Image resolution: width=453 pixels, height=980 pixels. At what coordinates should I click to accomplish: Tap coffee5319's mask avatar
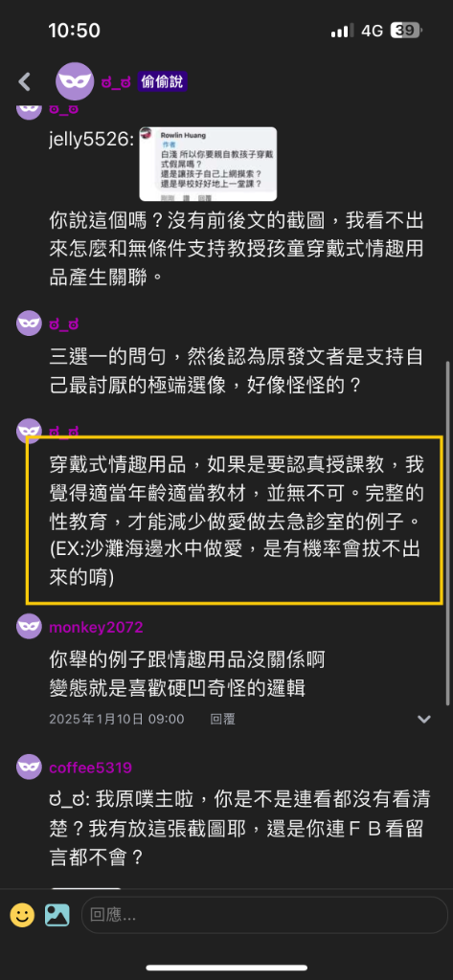29,767
